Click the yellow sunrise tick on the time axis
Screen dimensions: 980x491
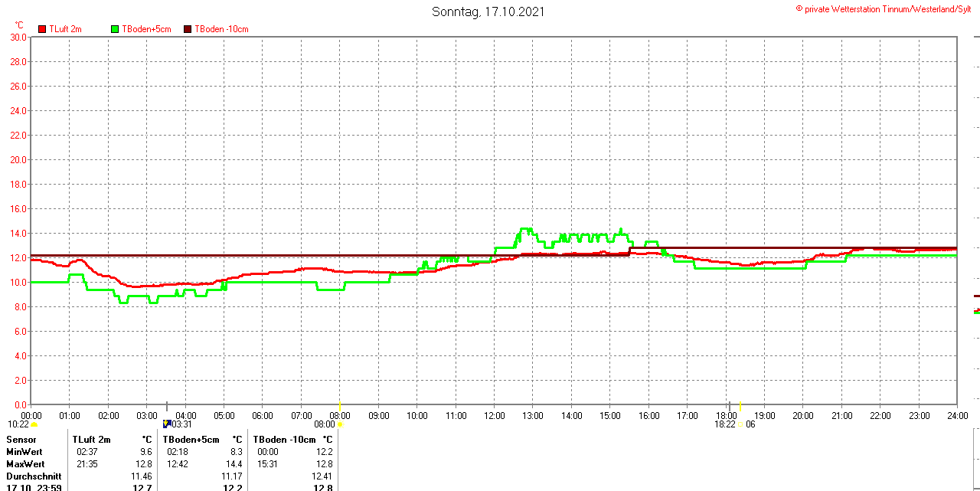340,405
